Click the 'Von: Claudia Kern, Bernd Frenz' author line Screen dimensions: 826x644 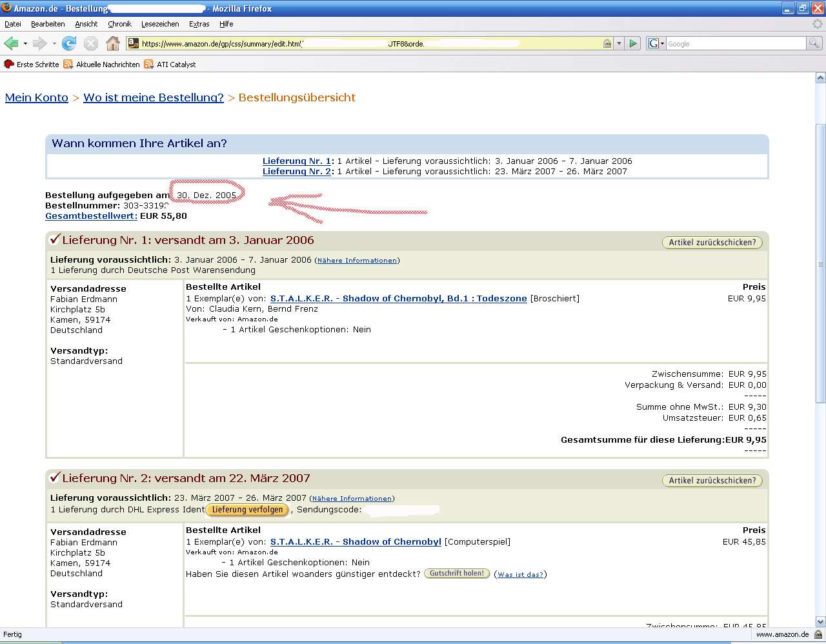[252, 309]
